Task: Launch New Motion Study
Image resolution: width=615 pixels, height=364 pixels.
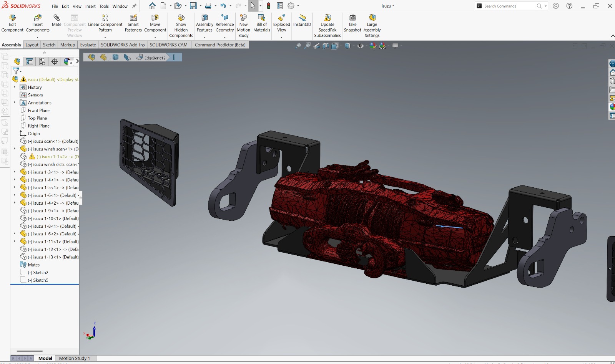Action: point(243,26)
